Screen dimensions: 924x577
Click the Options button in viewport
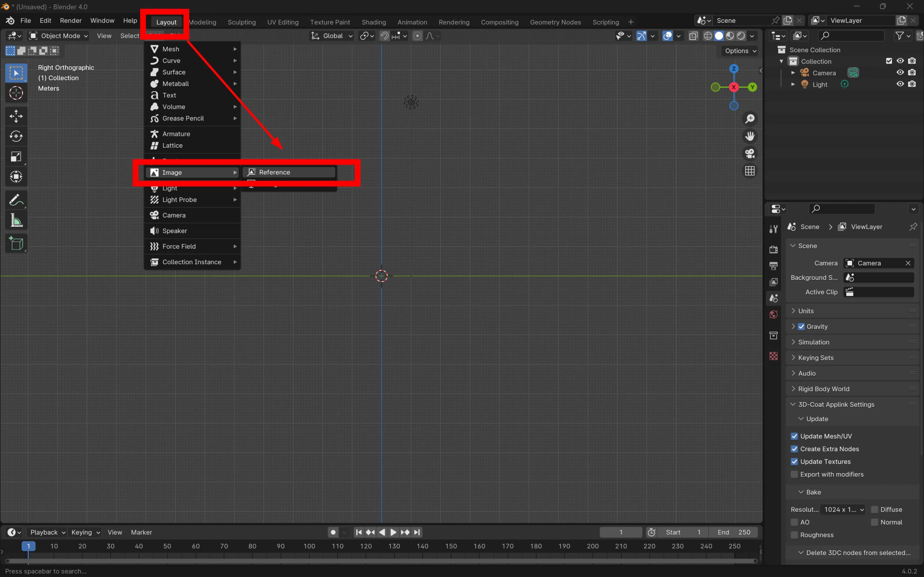pyautogui.click(x=740, y=51)
